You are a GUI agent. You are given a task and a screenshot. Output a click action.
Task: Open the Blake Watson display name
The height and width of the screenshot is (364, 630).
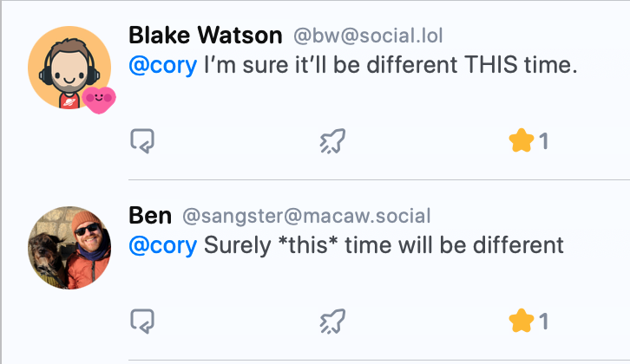pyautogui.click(x=206, y=36)
